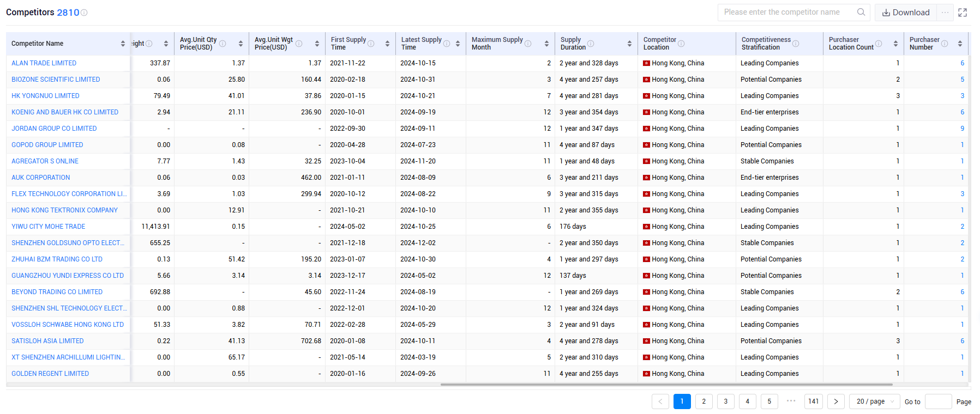Jump to last page 141
Screen dimensions: 980x414
pyautogui.click(x=814, y=401)
